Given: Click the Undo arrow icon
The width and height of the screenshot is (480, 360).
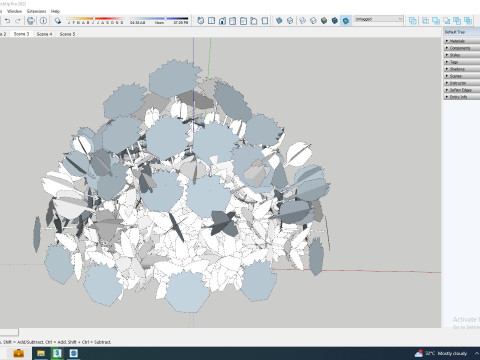Looking at the screenshot, I should tap(7, 21).
